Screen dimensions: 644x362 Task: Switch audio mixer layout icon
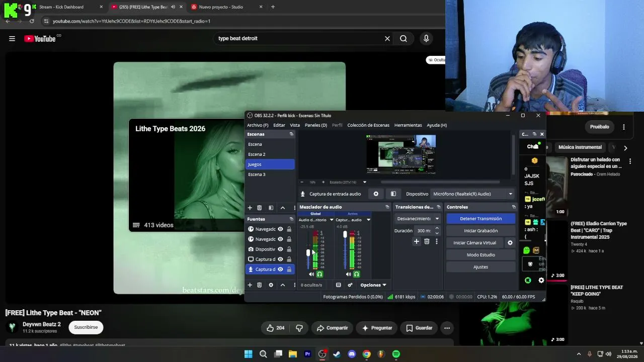point(339,285)
